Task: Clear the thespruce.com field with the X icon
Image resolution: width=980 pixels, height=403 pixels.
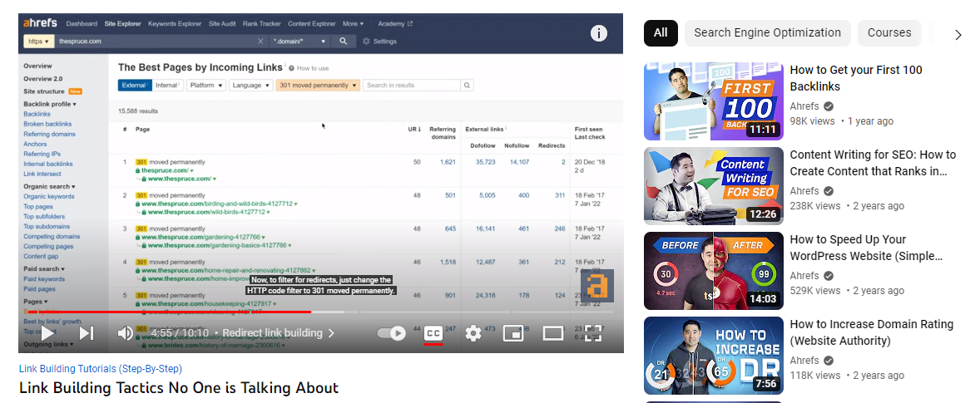Action: point(260,42)
